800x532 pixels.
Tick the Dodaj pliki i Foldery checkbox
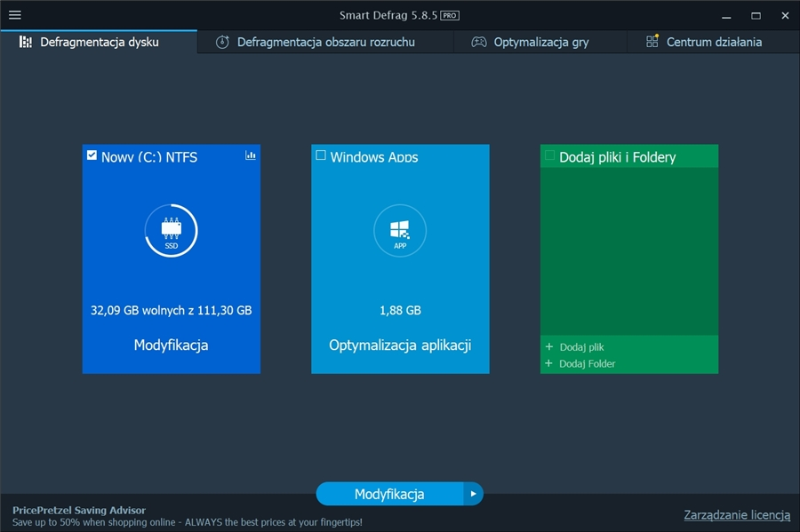[x=550, y=155]
